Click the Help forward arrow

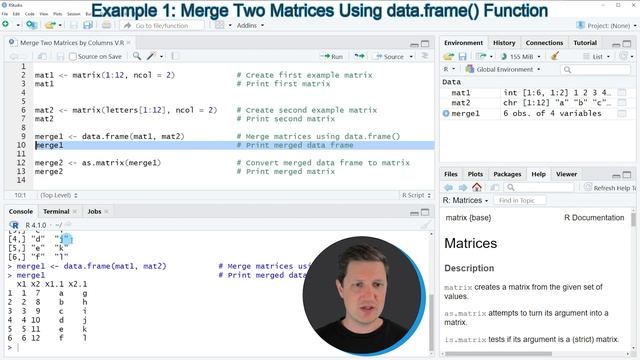tap(463, 187)
